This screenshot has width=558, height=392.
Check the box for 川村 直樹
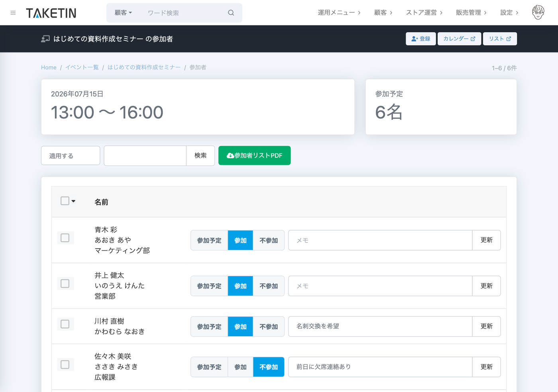(x=65, y=324)
